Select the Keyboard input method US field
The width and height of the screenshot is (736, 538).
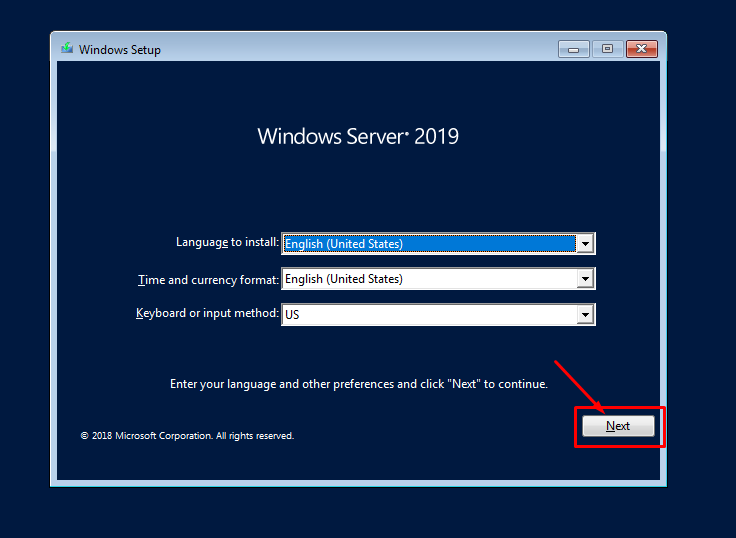438,315
